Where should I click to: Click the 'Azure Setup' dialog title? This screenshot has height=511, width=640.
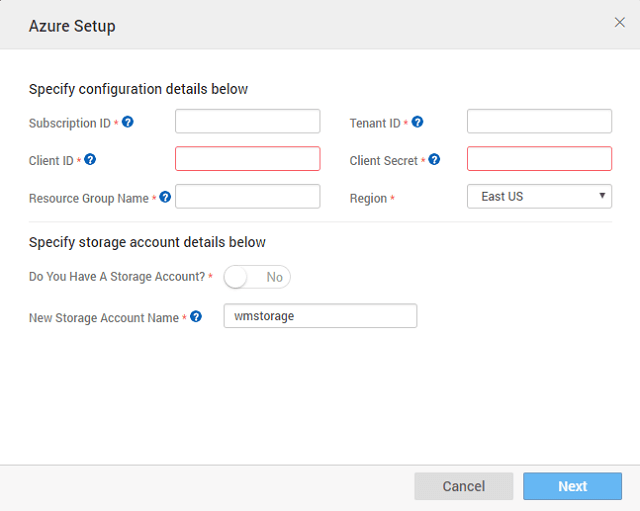tap(72, 26)
